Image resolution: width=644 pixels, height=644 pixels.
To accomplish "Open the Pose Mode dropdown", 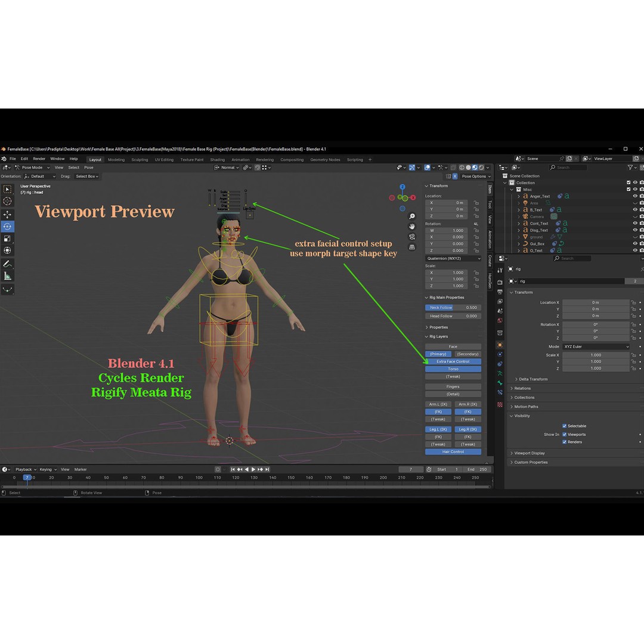I will (32, 168).
